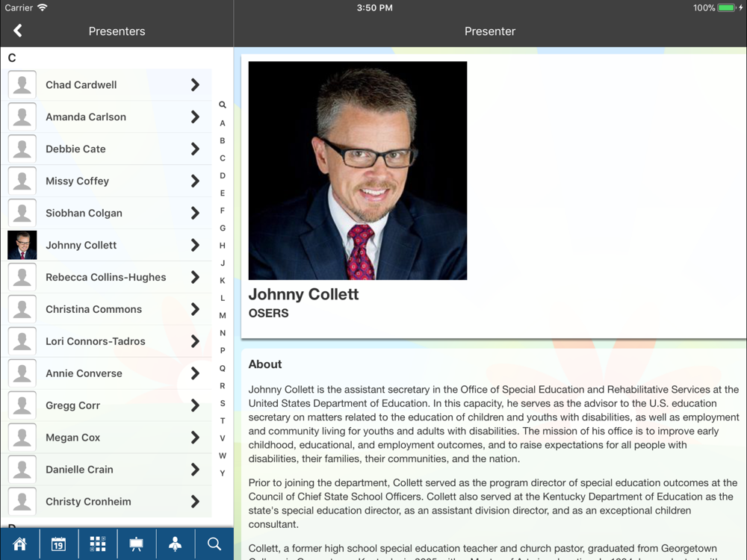This screenshot has height=560, width=747.
Task: Jump to letter K in alphabet index
Action: coord(223,281)
